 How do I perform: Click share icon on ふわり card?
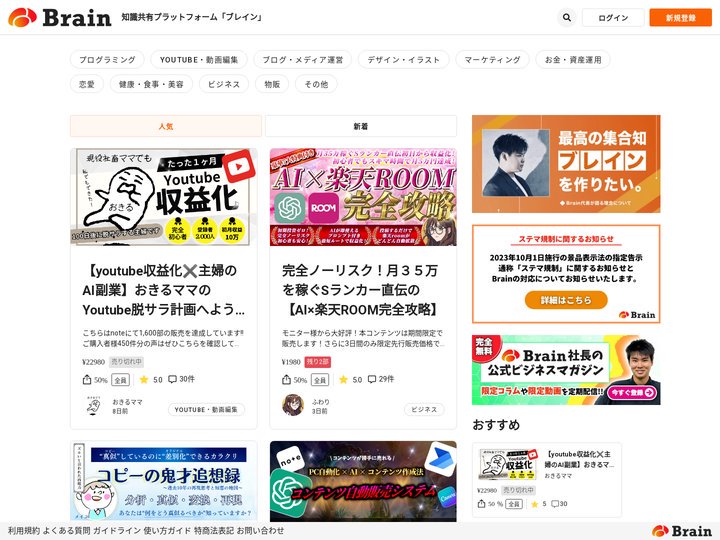click(286, 380)
